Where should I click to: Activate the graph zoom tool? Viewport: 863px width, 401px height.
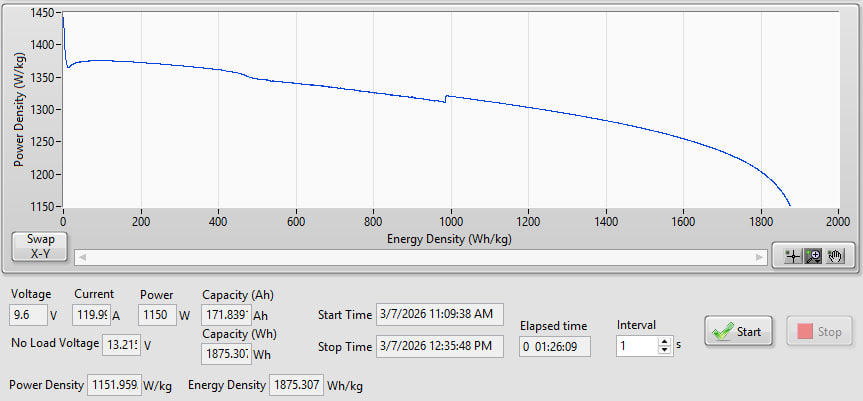[815, 256]
